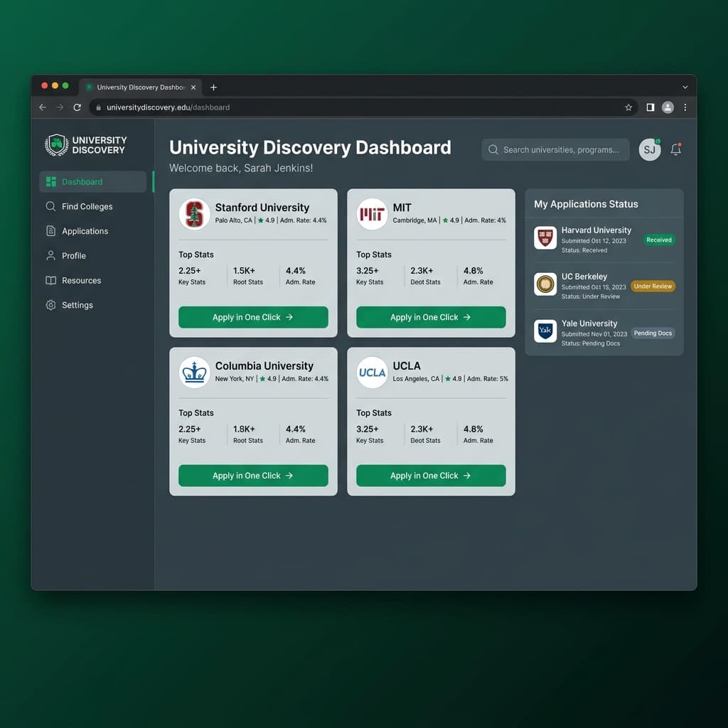Click the UCLA logo
This screenshot has width=728, height=728.
coord(372,372)
